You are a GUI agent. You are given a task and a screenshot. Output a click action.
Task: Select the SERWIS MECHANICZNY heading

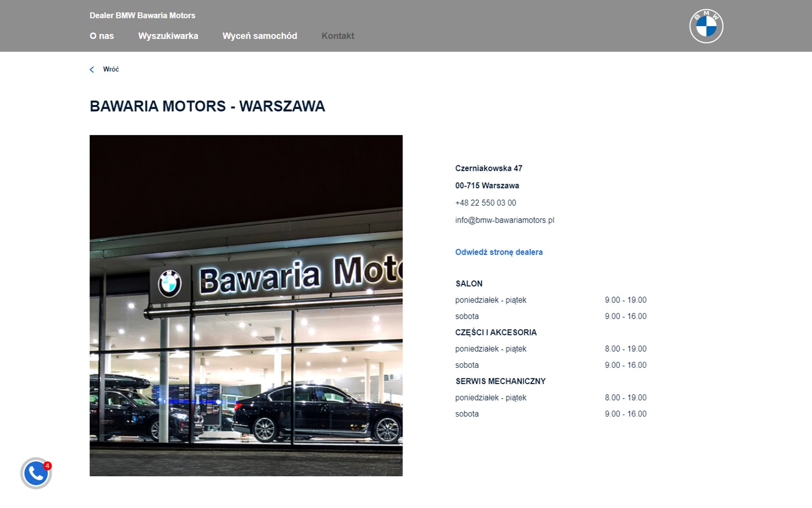click(x=500, y=381)
